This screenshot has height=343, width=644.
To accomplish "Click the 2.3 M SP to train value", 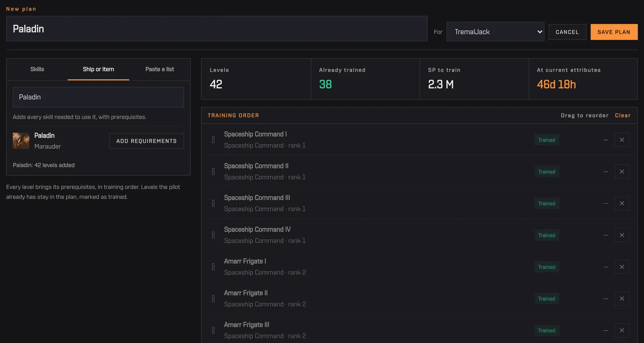I will coord(441,84).
